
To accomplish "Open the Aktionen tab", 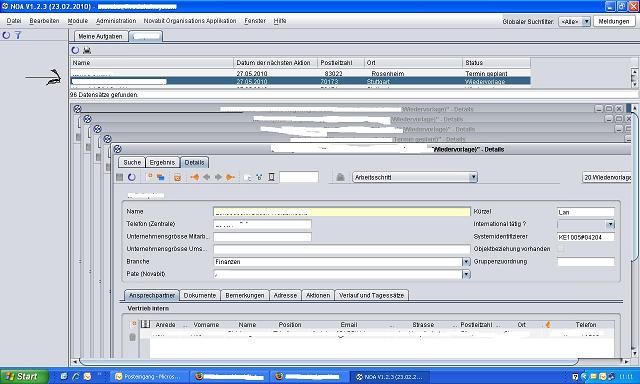I will pyautogui.click(x=318, y=295).
